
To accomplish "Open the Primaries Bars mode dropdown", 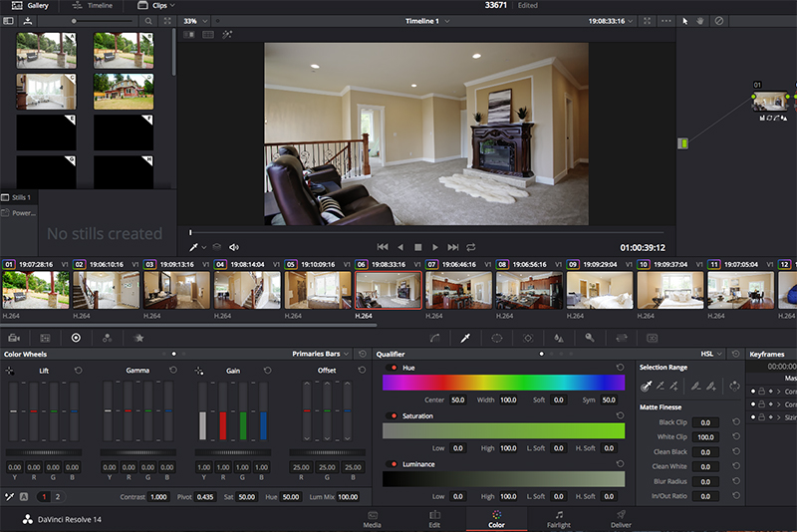I will click(x=320, y=354).
